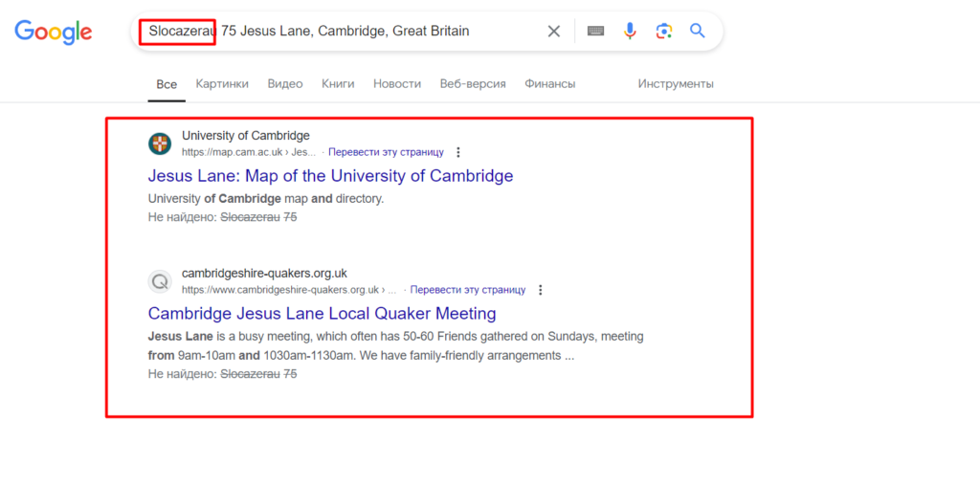Open more options for cambridgeshire-quakers result
Image resolution: width=980 pixels, height=487 pixels.
tap(541, 290)
